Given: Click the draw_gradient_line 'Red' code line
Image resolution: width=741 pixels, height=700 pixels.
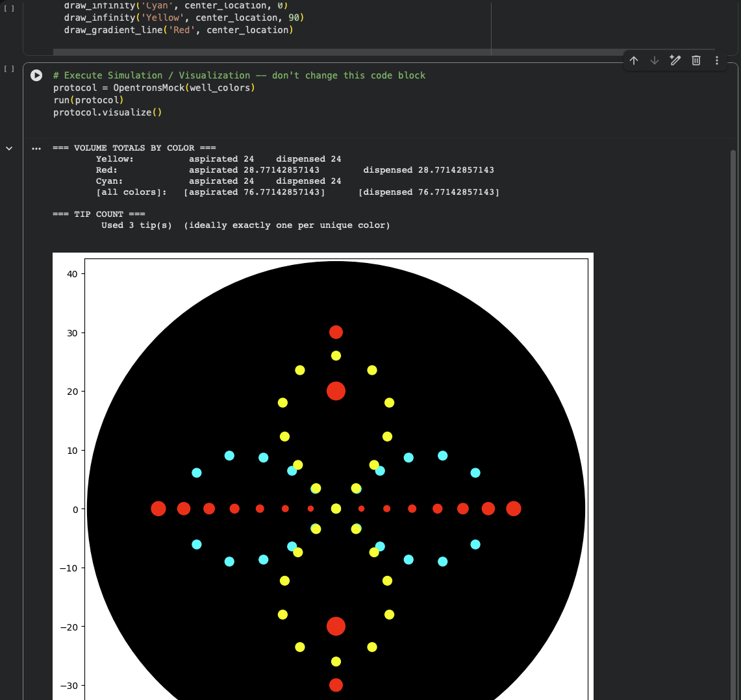Looking at the screenshot, I should [x=178, y=30].
